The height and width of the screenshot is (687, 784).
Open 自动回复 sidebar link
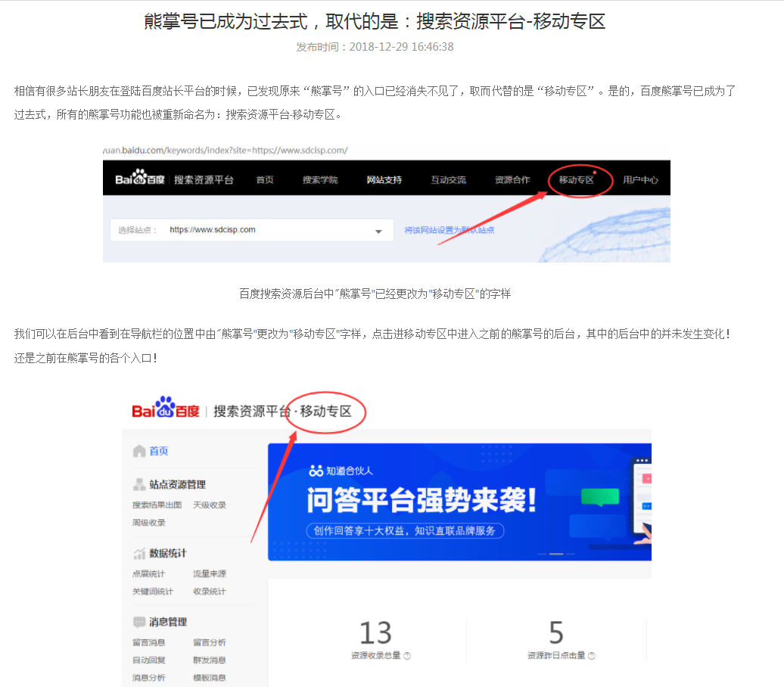148,660
